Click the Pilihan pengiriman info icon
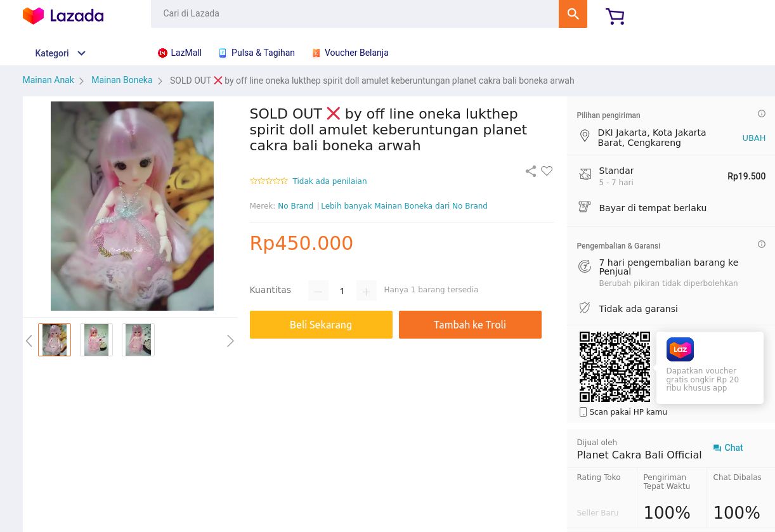Image resolution: width=775 pixels, height=532 pixels. (761, 114)
